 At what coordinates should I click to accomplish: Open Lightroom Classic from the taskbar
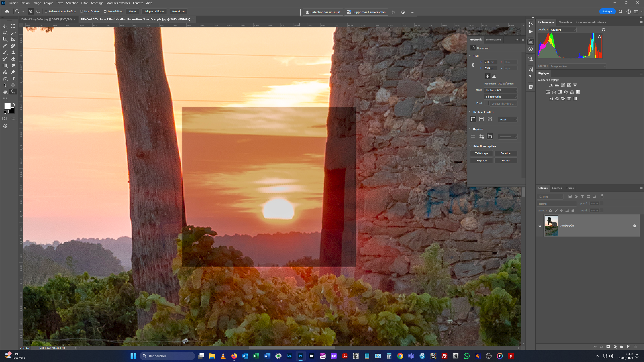[x=289, y=356]
